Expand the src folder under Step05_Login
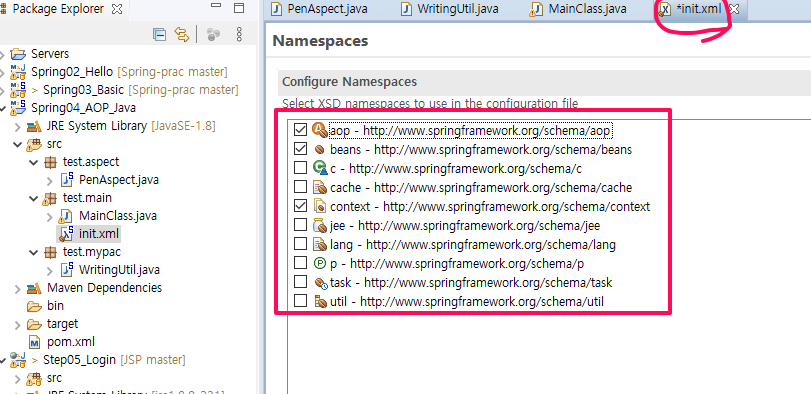This screenshot has height=394, width=811. tap(18, 379)
